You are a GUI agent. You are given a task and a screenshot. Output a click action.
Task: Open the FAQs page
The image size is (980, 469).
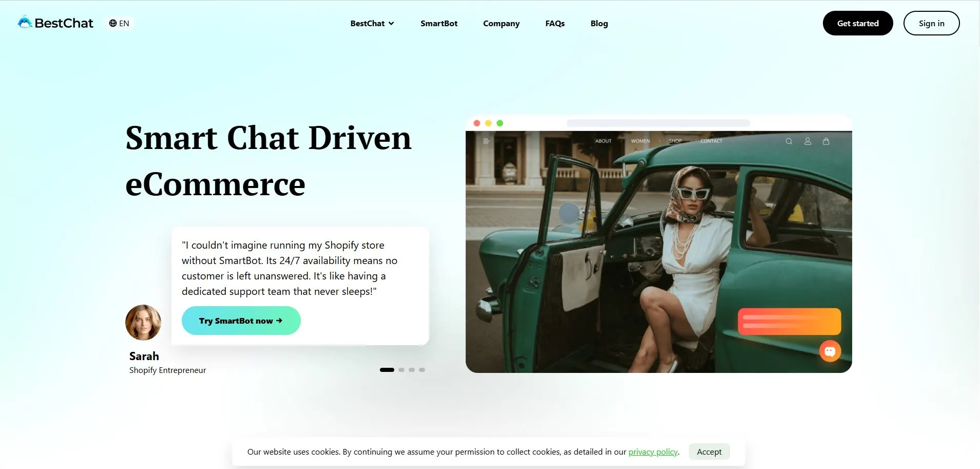[555, 23]
